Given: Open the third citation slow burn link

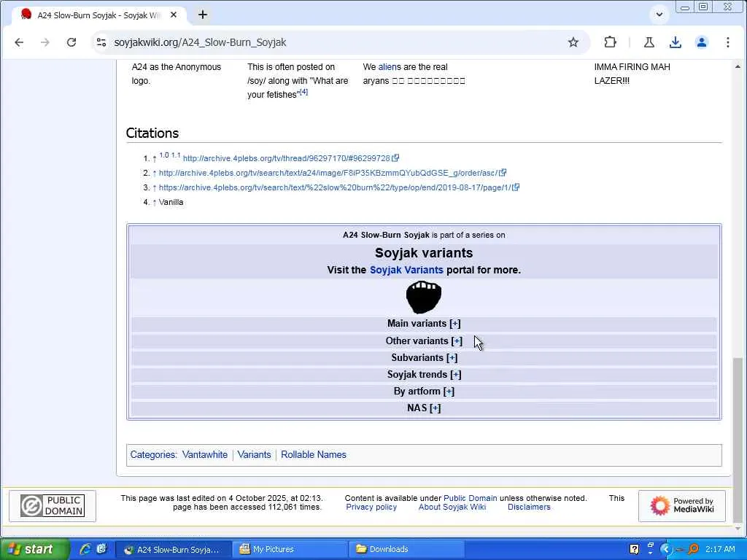Looking at the screenshot, I should (335, 187).
